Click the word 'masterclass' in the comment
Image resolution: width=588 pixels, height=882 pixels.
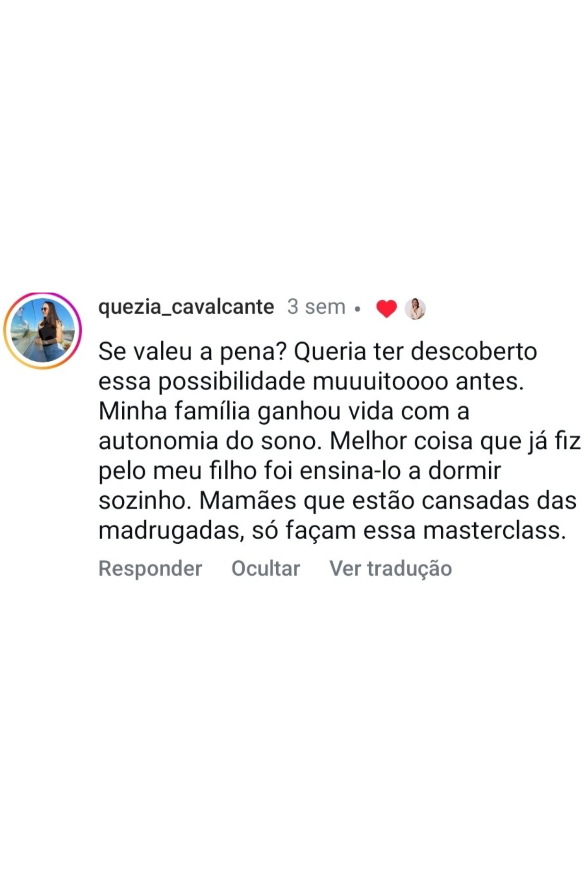pyautogui.click(x=492, y=531)
